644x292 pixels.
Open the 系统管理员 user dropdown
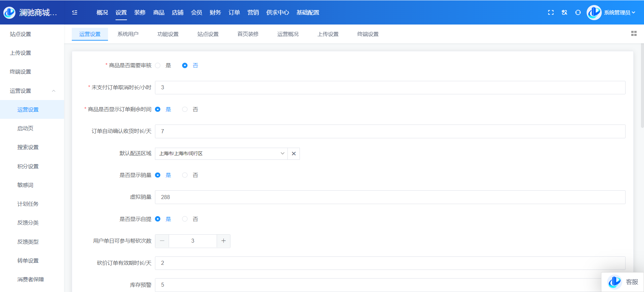coord(619,12)
